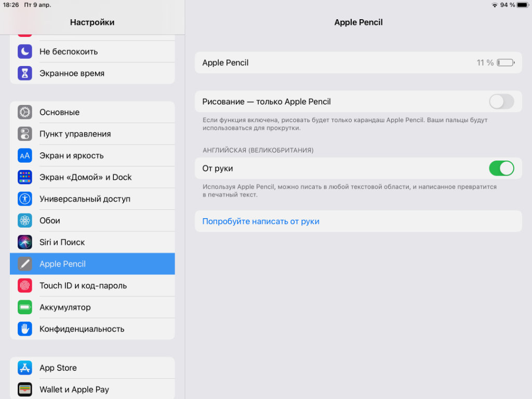Open the «Конфиденциальность» privacy settings

coord(92,329)
